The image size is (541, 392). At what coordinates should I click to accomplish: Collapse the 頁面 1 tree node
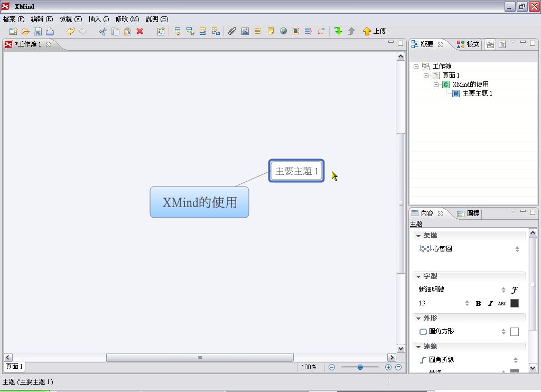coord(426,76)
